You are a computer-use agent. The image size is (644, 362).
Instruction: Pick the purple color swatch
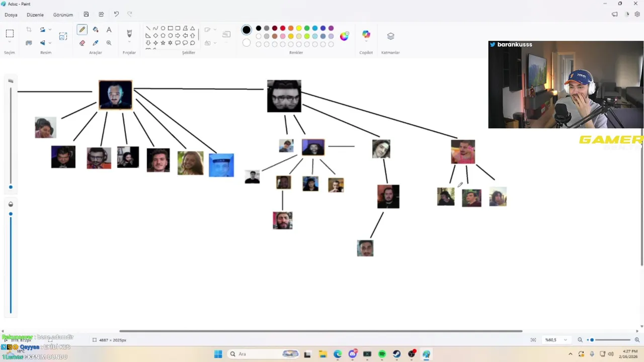[331, 28]
